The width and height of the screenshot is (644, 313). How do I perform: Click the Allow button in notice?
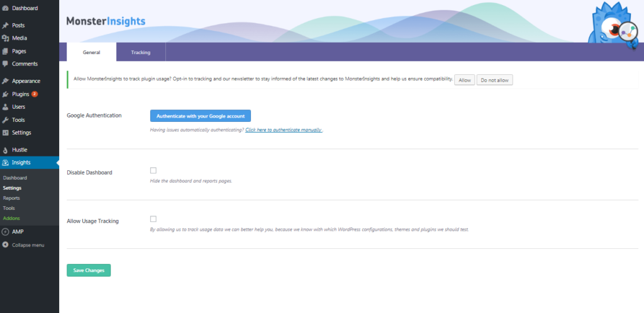click(x=465, y=80)
